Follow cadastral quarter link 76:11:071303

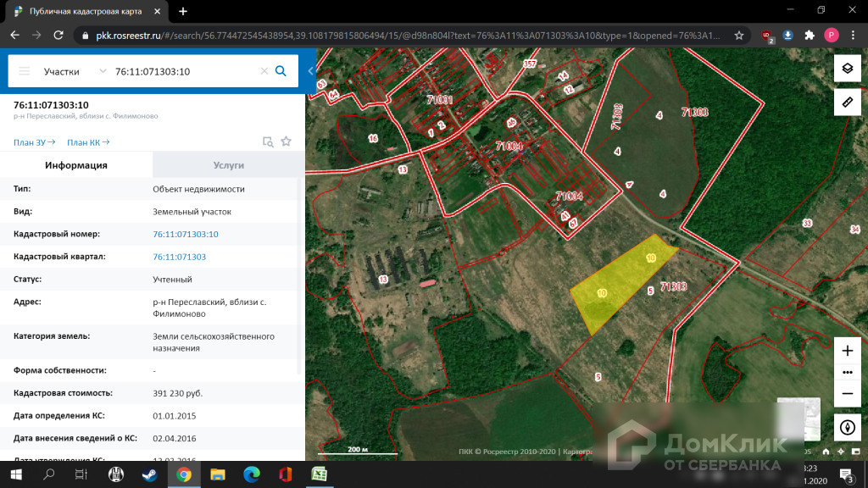click(x=179, y=257)
